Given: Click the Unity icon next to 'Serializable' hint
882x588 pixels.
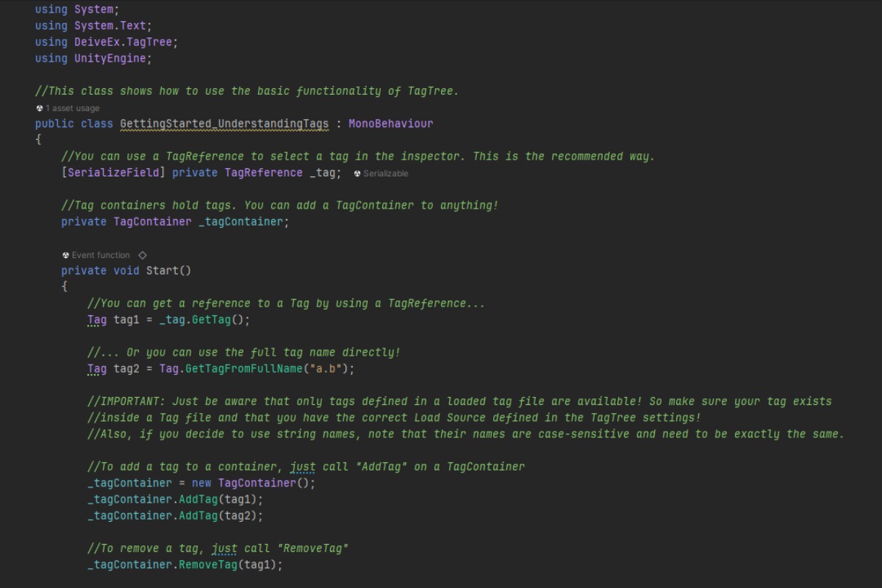Looking at the screenshot, I should (357, 173).
